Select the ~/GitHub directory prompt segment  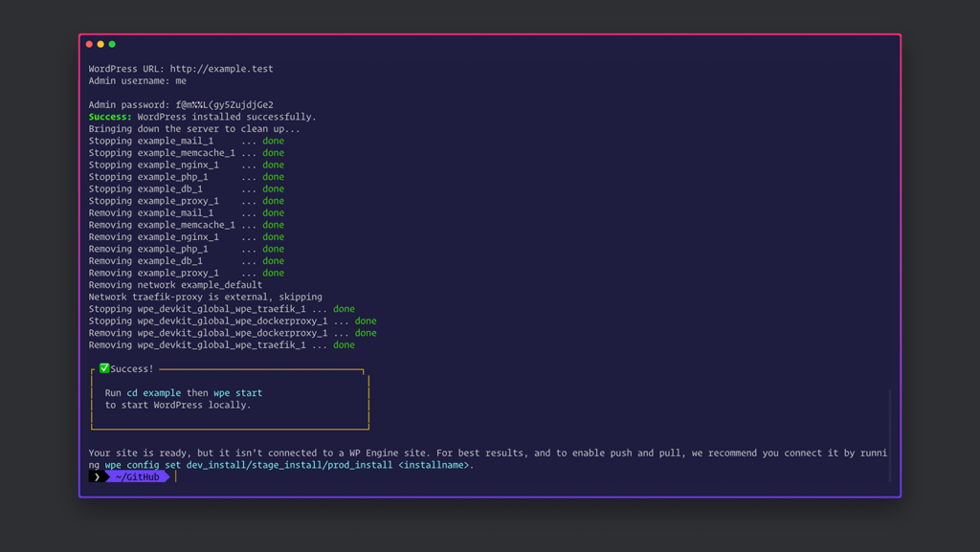(138, 476)
